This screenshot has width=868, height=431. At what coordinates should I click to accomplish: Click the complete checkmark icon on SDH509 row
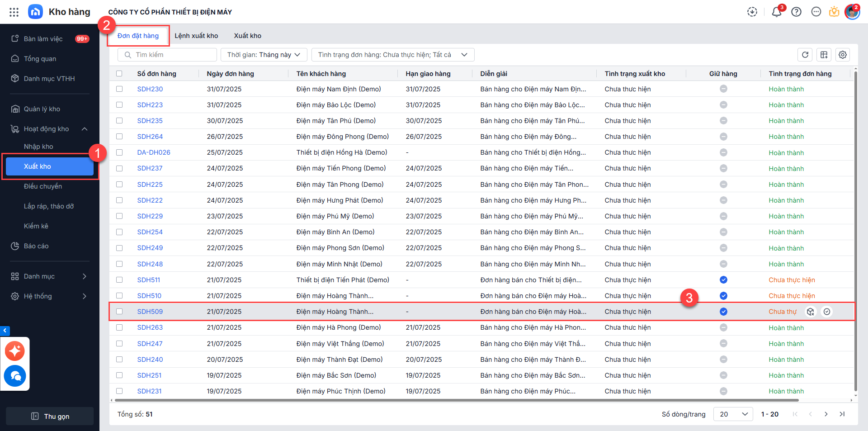pos(826,312)
